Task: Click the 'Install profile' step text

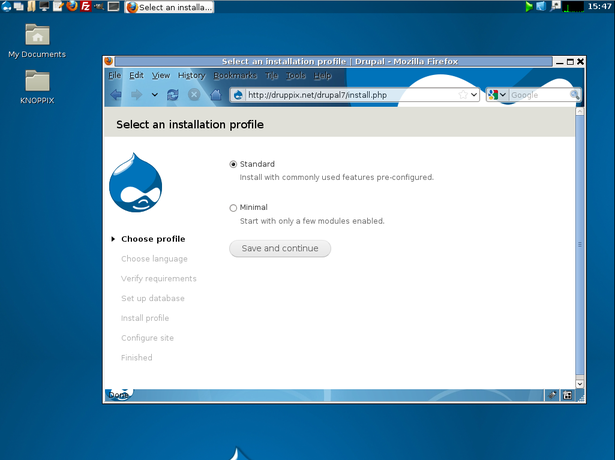Action: coord(145,318)
